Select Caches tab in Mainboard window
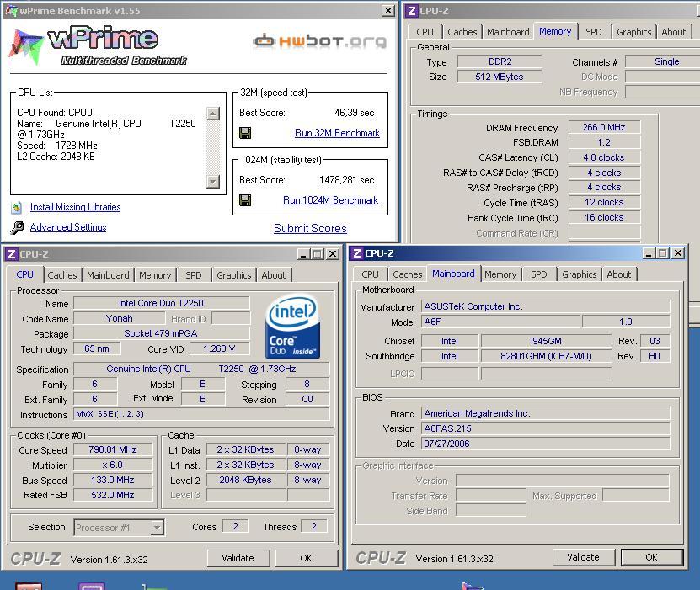The image size is (700, 590). pyautogui.click(x=408, y=274)
